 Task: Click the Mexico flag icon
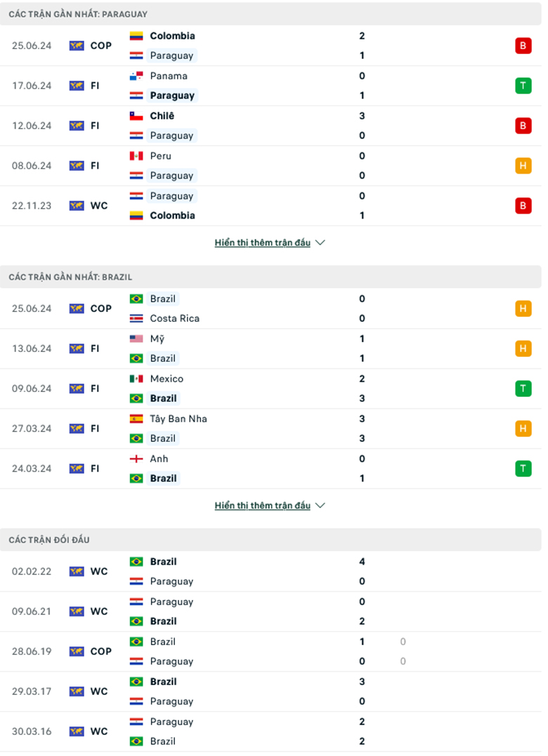coord(135,379)
